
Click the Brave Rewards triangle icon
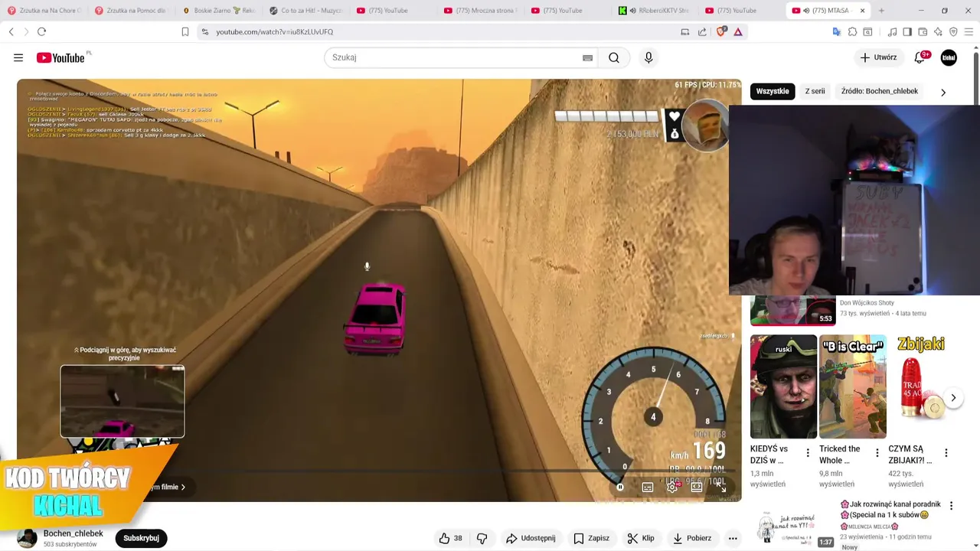coord(738,31)
